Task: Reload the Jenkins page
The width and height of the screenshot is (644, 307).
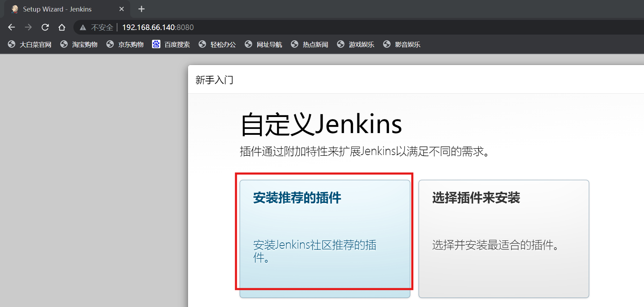Action: coord(45,27)
